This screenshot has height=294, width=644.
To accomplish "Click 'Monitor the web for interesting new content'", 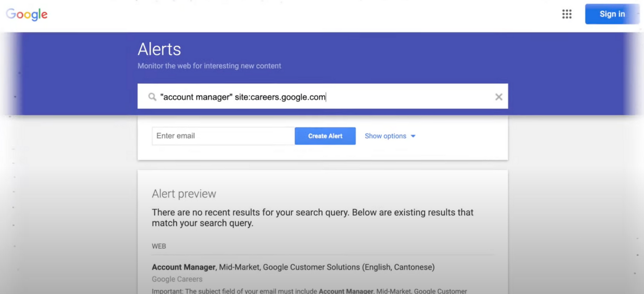I will tap(209, 66).
